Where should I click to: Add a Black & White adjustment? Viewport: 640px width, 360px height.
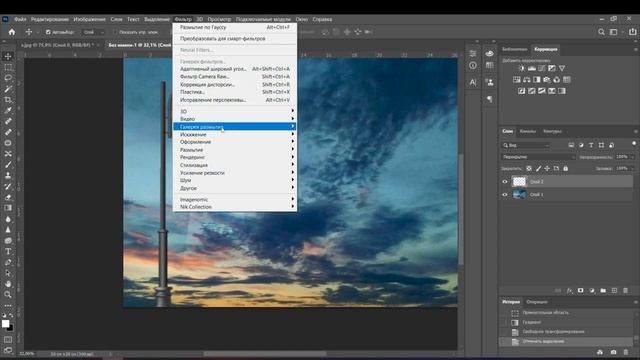pos(537,80)
